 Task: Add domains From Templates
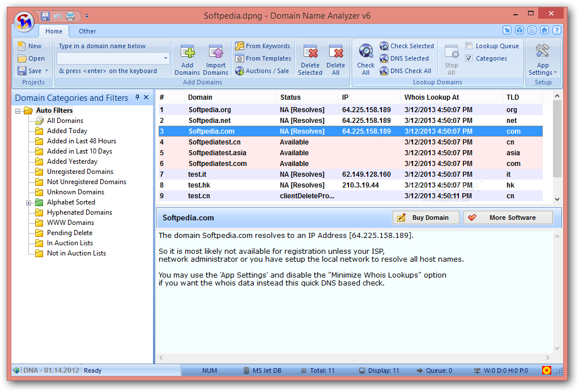[x=263, y=58]
